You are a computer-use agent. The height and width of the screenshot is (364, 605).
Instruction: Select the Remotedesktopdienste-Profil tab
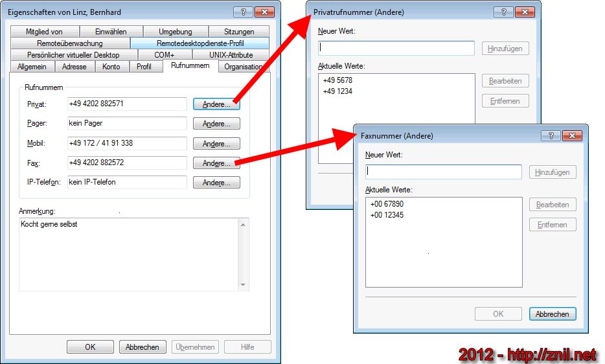(200, 43)
